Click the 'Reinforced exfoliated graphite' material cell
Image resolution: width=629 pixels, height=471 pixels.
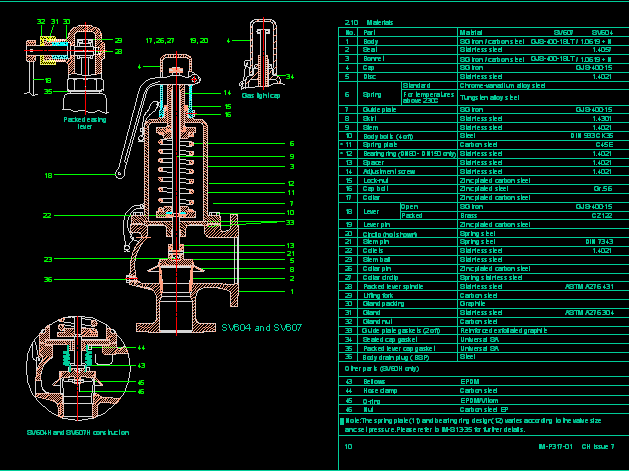point(503,331)
